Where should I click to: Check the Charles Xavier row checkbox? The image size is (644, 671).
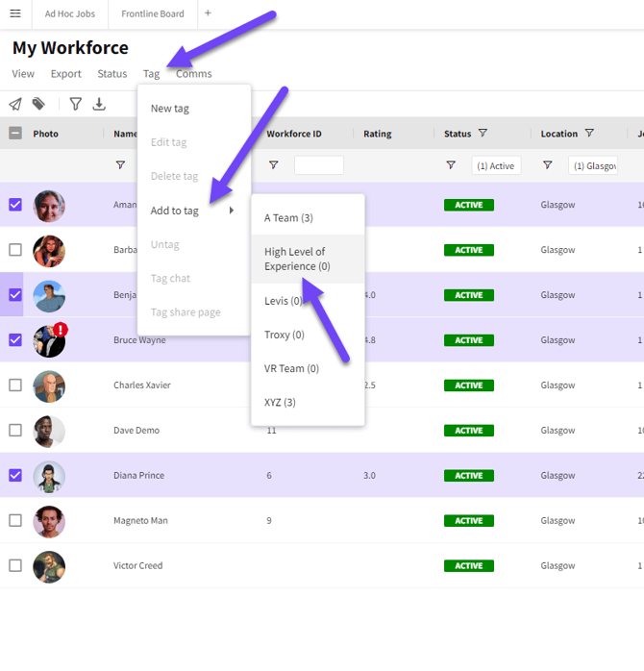[15, 385]
